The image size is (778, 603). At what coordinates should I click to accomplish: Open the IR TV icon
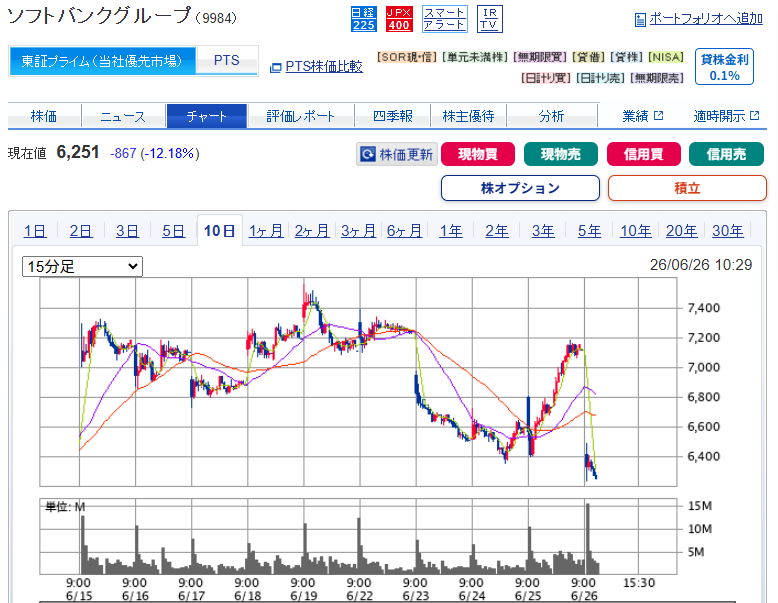point(489,19)
